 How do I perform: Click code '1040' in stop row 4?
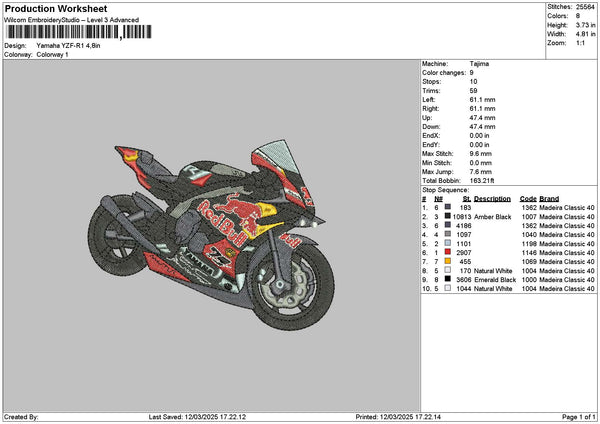pos(529,235)
